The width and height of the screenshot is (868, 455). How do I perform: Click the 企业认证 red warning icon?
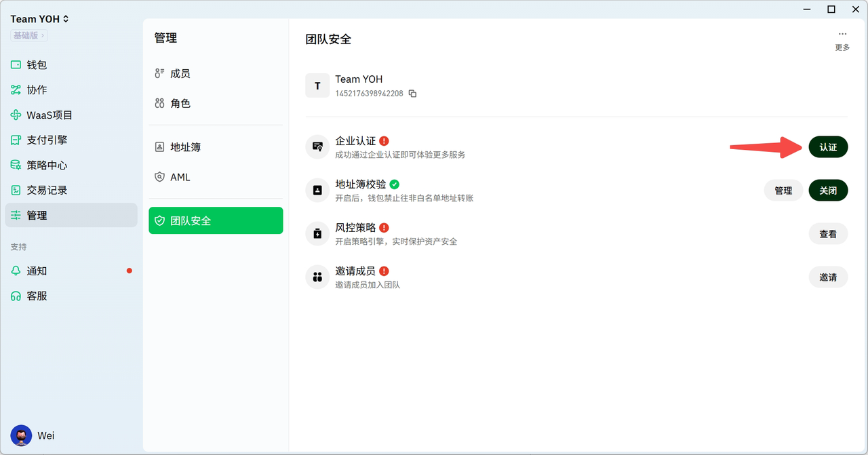pos(384,141)
